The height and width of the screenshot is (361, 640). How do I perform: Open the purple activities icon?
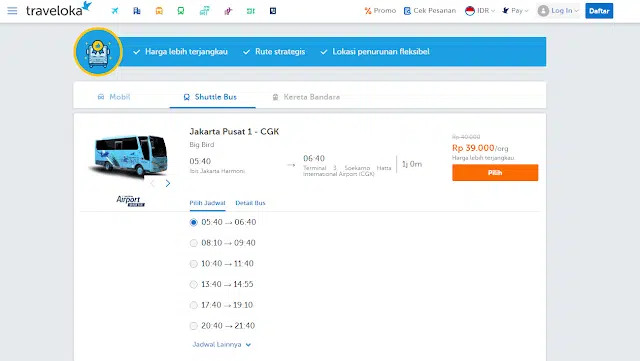point(228,11)
